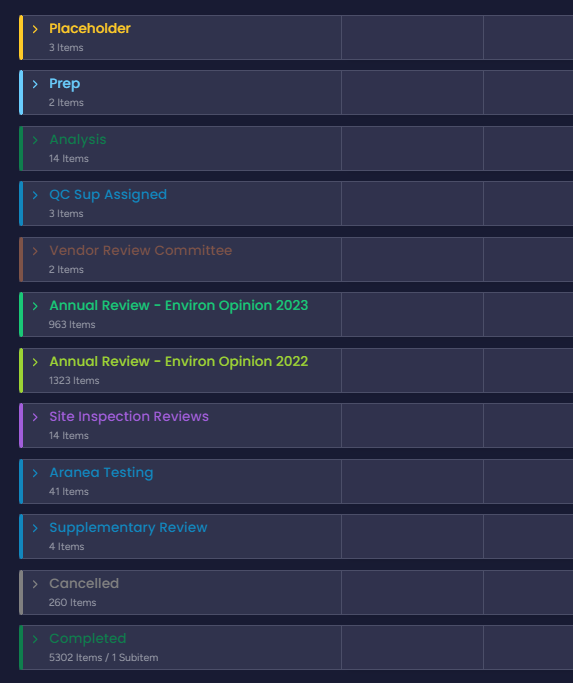Expand the Prep group chevron

coord(35,84)
